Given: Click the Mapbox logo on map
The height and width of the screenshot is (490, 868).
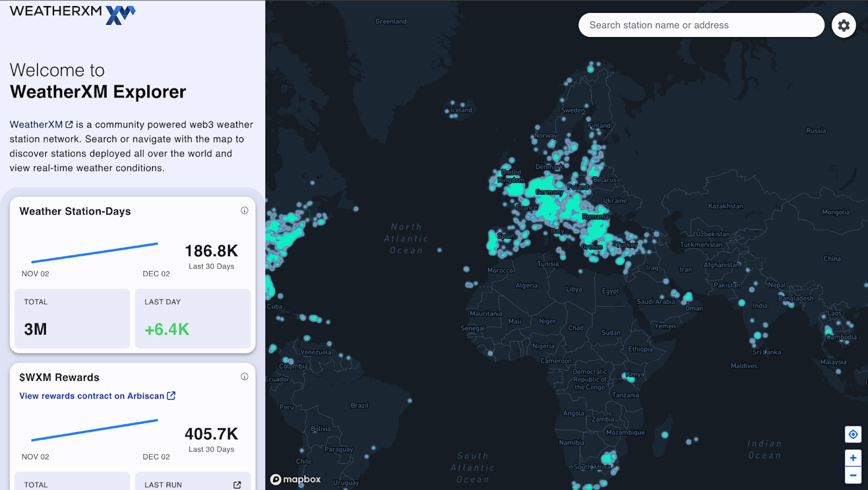Looking at the screenshot, I should 295,479.
